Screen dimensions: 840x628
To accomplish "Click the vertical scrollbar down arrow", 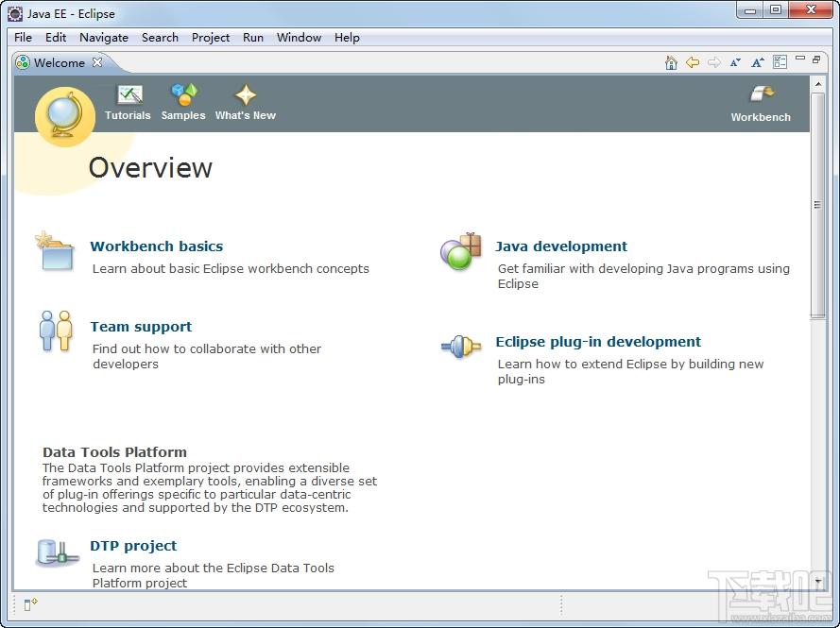I will coord(817,581).
